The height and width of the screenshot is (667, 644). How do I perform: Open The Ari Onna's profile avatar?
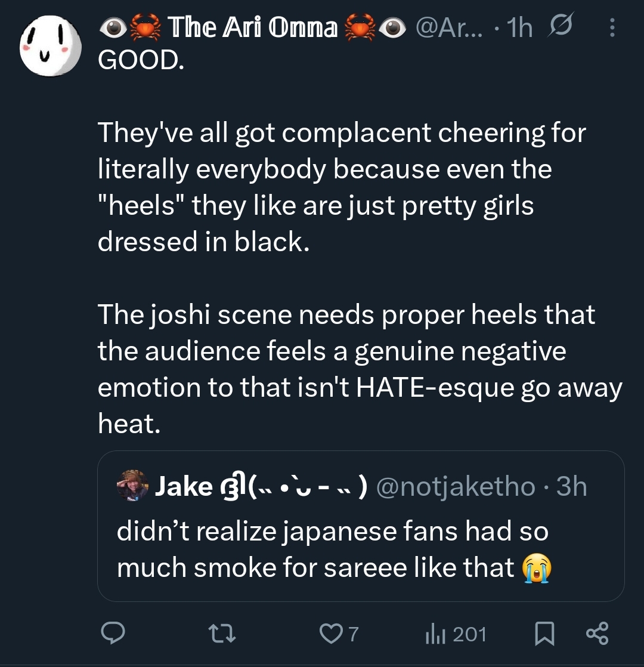point(49,47)
